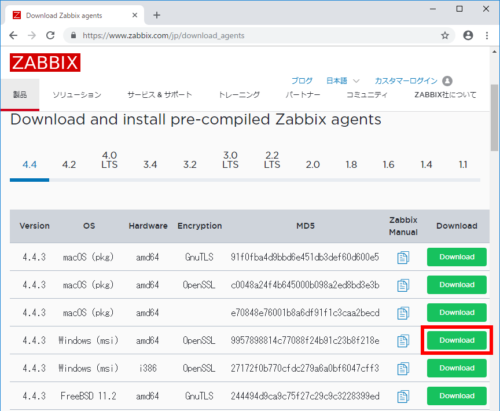Open the 製品 navigation menu
The height and width of the screenshot is (411, 500).
point(20,95)
